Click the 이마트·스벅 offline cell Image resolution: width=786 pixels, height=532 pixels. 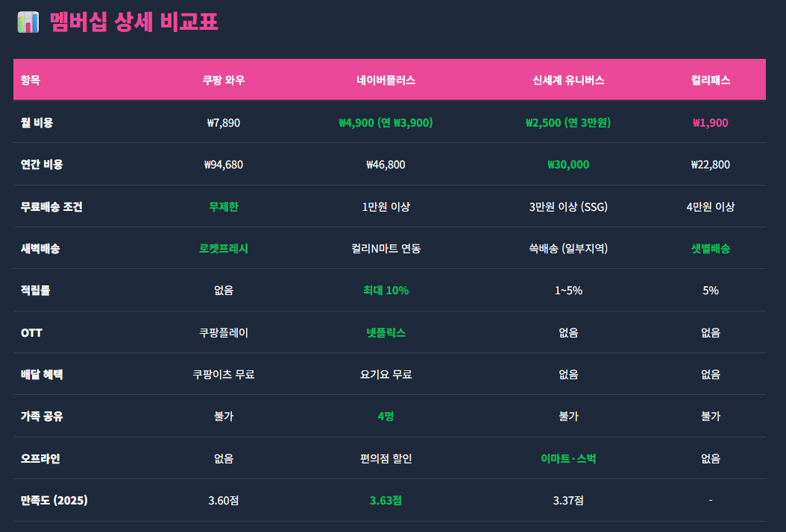pos(568,459)
